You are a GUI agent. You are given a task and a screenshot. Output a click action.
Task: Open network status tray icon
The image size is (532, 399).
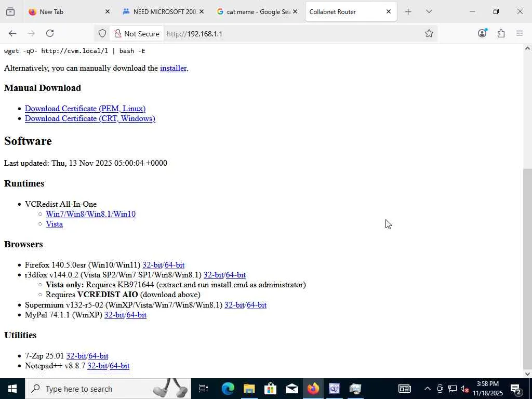[453, 389]
